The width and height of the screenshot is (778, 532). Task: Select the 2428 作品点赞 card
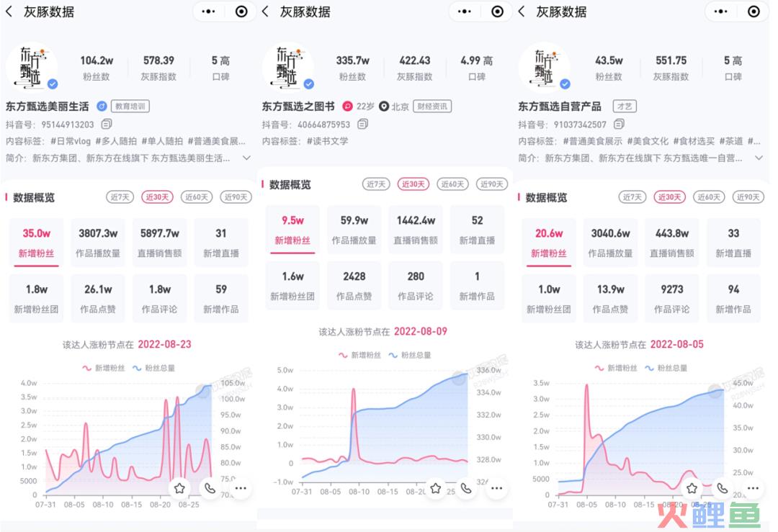point(354,286)
